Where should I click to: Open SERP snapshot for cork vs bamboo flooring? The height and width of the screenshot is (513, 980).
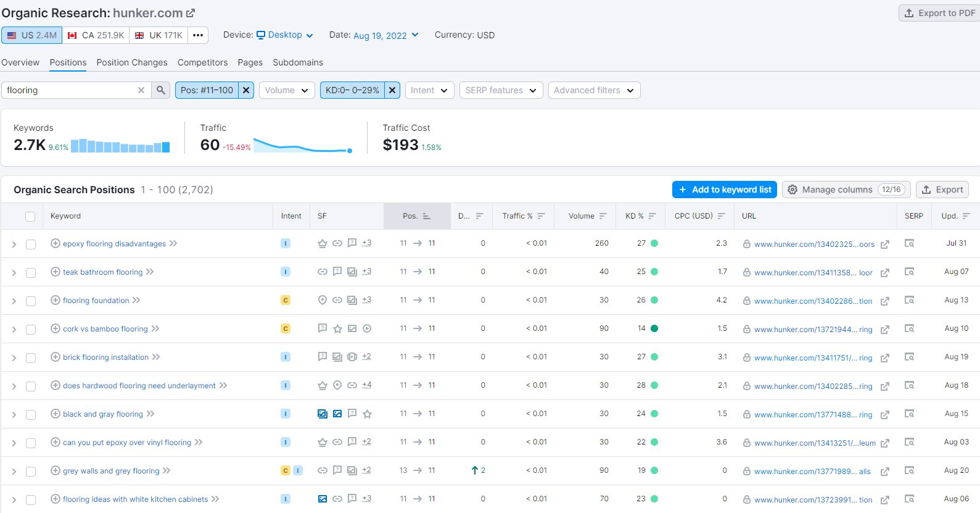pos(909,328)
